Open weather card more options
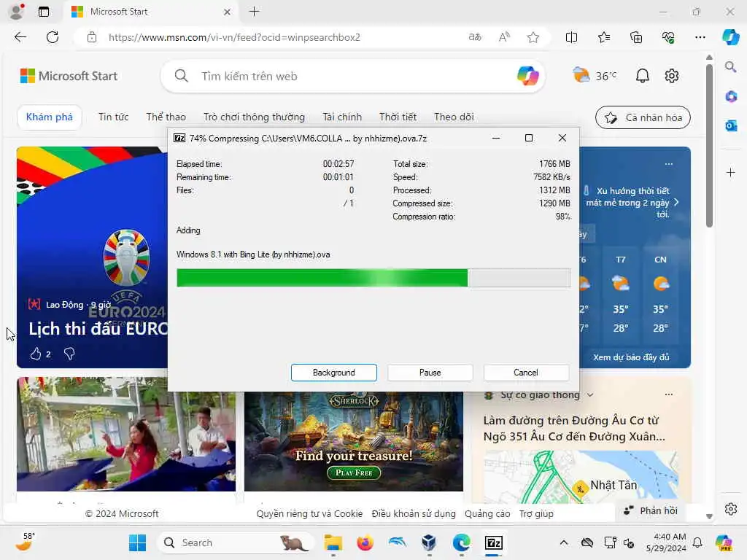 click(669, 164)
